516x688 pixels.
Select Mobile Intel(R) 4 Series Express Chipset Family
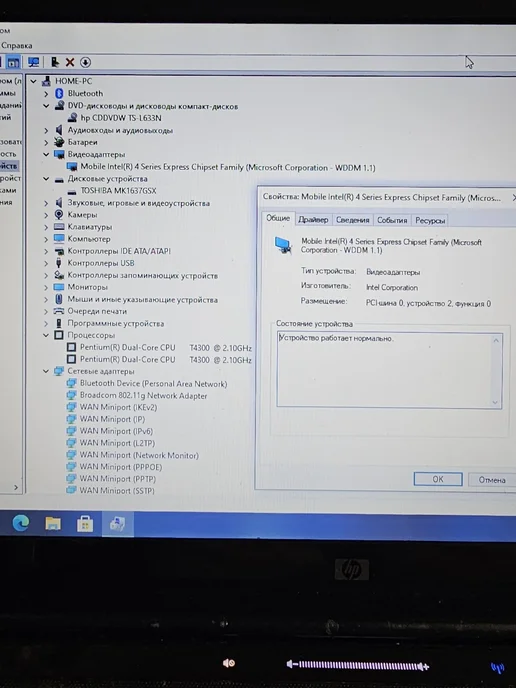tap(227, 167)
